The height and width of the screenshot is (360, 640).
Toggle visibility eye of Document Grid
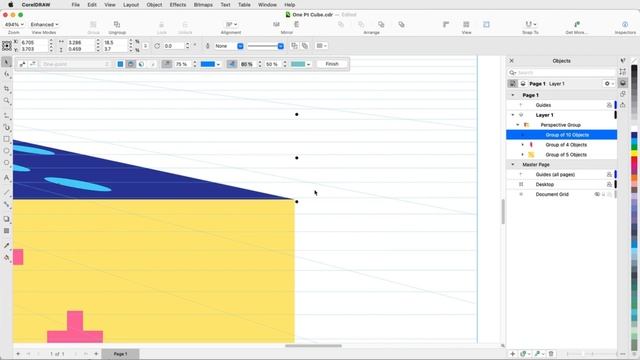(597, 195)
